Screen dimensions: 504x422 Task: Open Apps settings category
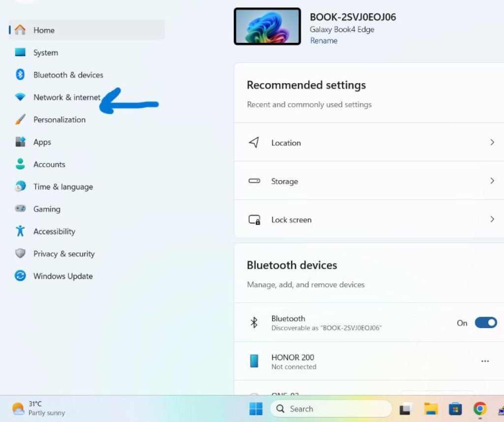click(87, 142)
